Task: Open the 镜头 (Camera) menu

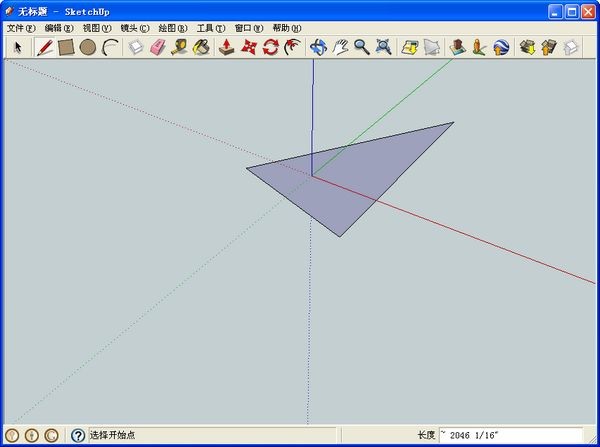Action: (x=134, y=28)
